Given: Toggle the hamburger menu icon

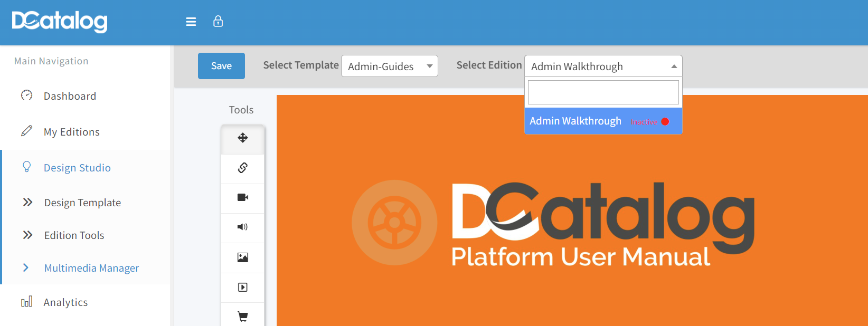Looking at the screenshot, I should click(x=191, y=22).
